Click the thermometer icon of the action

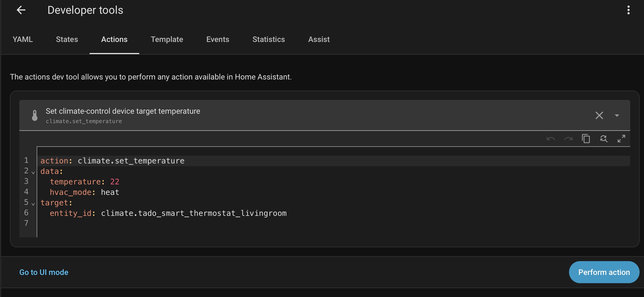click(35, 115)
